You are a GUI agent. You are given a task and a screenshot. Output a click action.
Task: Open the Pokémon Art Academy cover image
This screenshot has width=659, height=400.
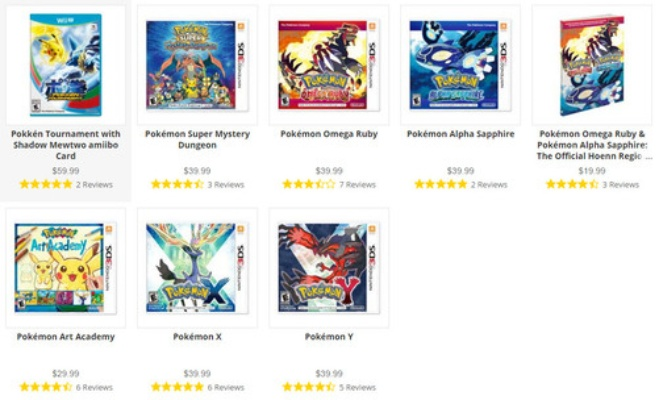66,268
